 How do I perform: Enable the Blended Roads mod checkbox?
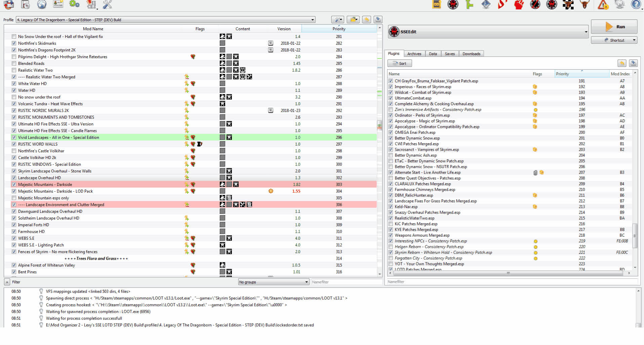point(14,63)
